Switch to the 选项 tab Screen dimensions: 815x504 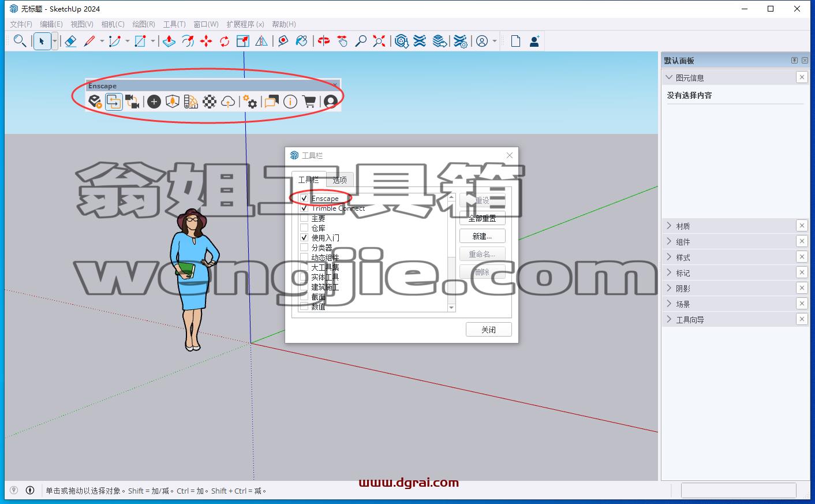click(x=340, y=180)
